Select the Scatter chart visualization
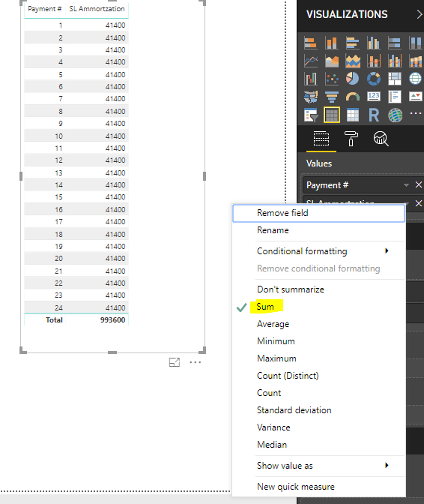Screen dimensions: 424x504 (331, 79)
